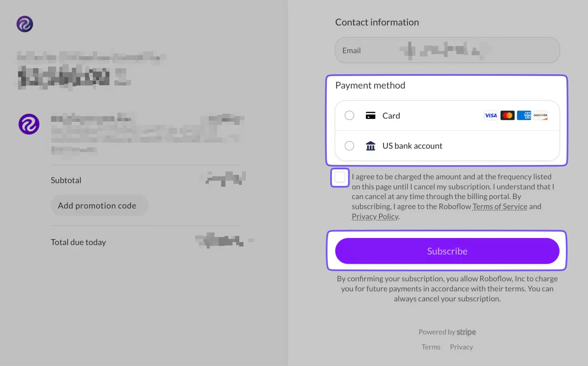This screenshot has width=588, height=366.
Task: Click the credit card icon next to Card
Action: click(x=370, y=115)
